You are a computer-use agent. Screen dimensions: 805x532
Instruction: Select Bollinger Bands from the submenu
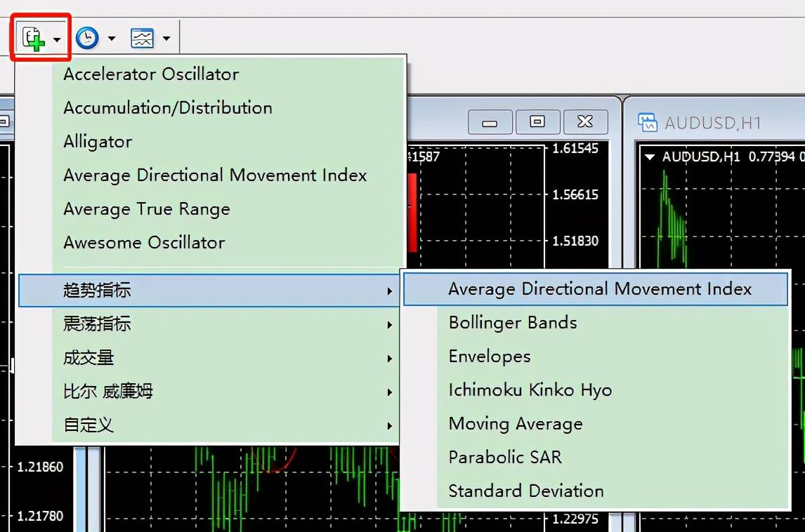[x=513, y=323]
